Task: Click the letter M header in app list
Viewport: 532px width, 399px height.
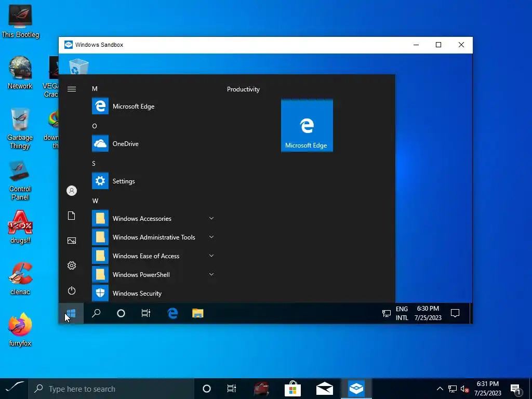Action: [x=95, y=88]
